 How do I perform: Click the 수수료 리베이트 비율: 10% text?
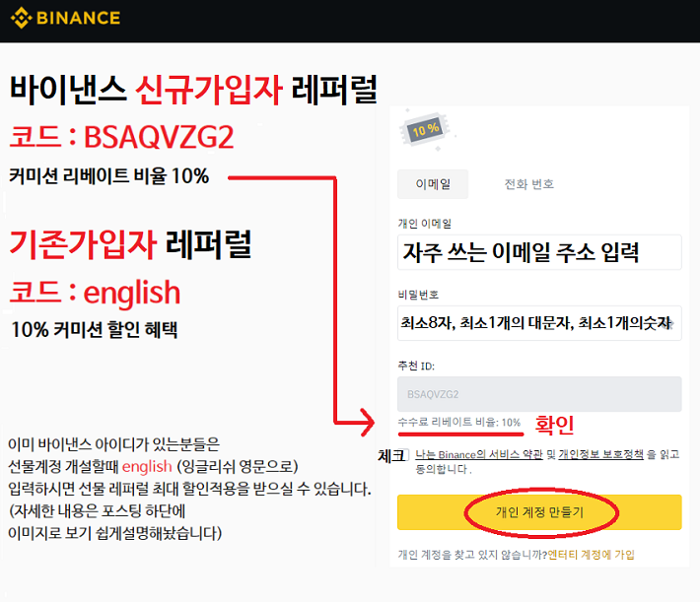(x=458, y=422)
